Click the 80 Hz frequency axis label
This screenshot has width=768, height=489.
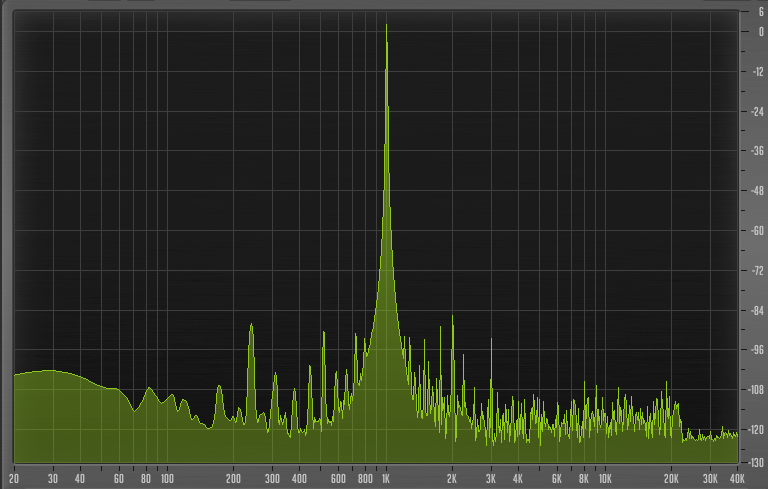tap(146, 479)
